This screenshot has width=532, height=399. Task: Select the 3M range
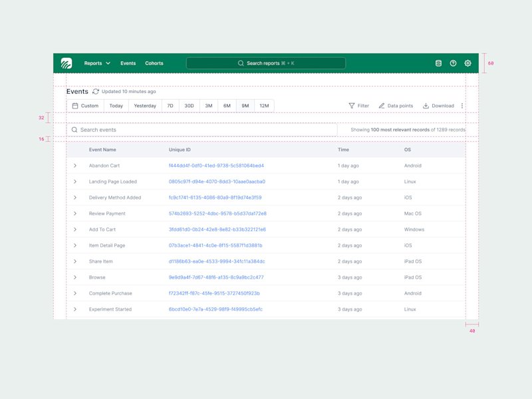[x=209, y=106]
